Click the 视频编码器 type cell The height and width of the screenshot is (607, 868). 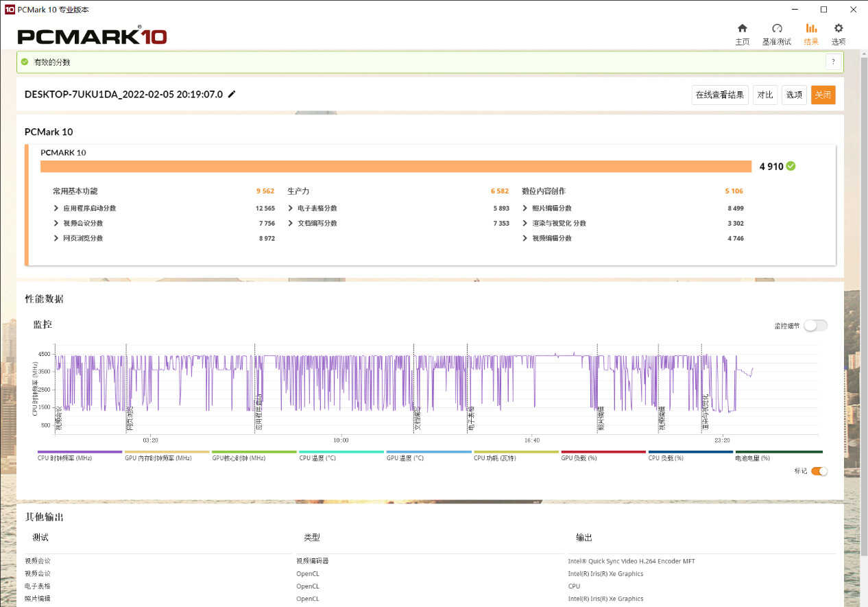pyautogui.click(x=313, y=561)
